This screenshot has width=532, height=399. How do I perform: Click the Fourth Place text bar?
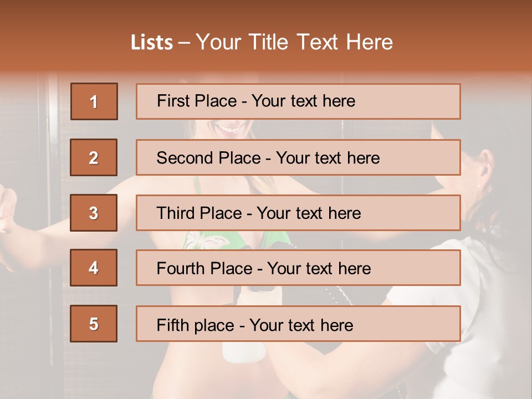pyautogui.click(x=298, y=268)
